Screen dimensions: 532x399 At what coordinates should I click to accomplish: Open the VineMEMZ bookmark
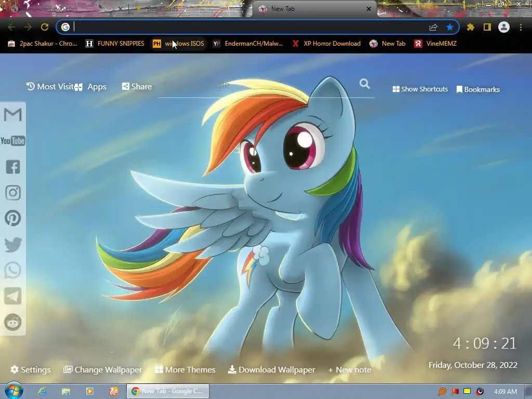coord(436,44)
